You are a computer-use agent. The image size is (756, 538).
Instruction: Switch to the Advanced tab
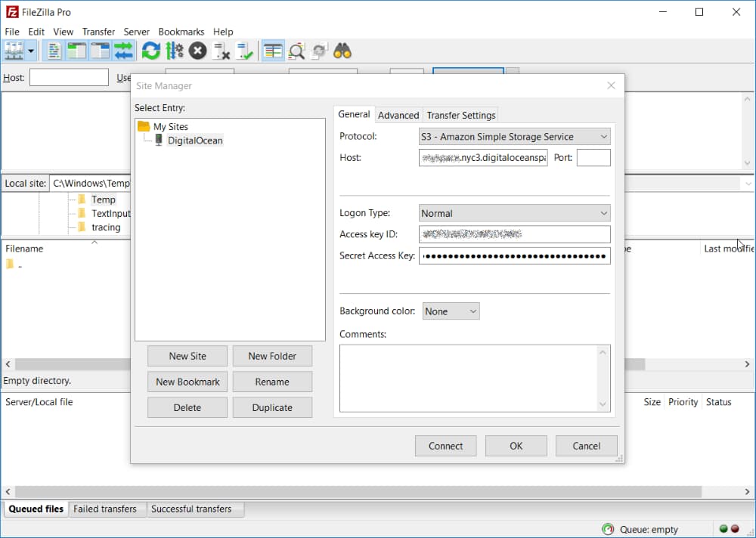coord(398,115)
